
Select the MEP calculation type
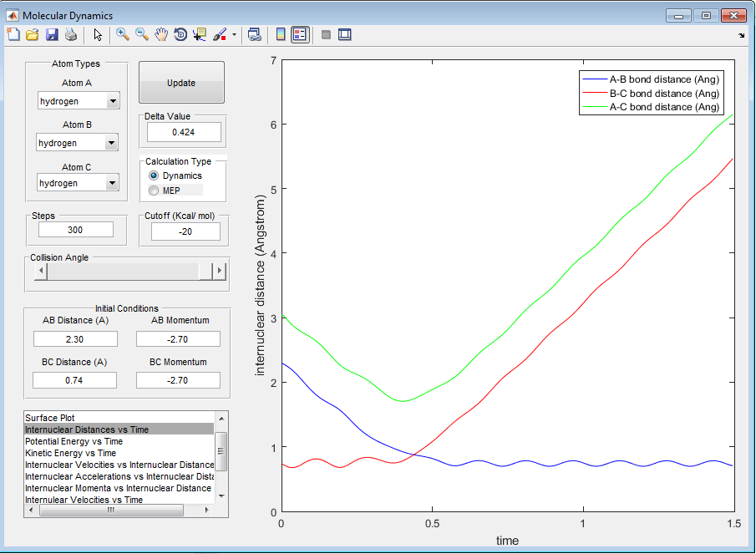[153, 191]
